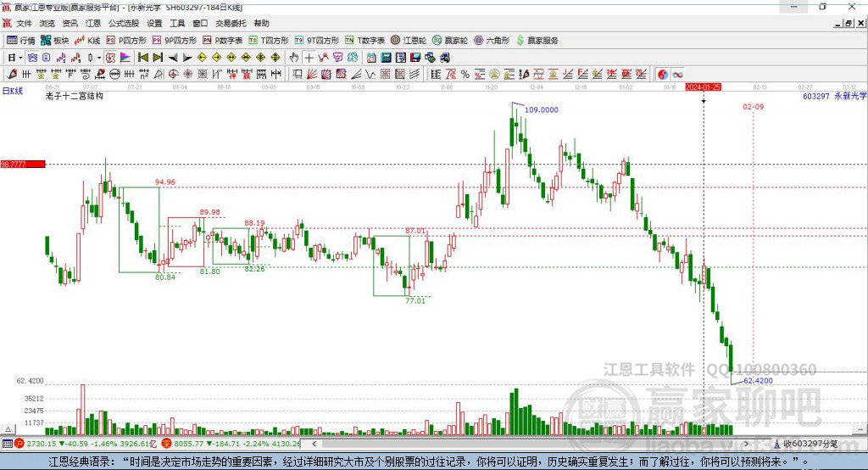
Task: Click the grid icon in status bar
Action: pos(7,444)
